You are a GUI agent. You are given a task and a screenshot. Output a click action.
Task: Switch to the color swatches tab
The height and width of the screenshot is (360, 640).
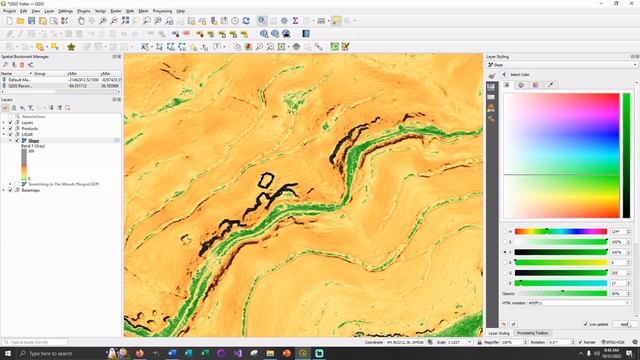[x=536, y=85]
